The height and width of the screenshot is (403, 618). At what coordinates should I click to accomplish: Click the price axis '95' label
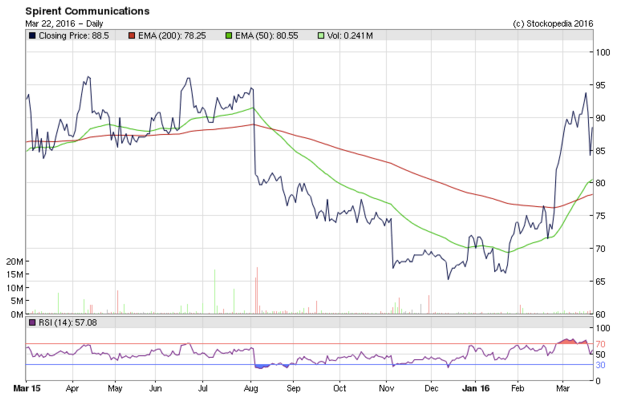coord(600,85)
